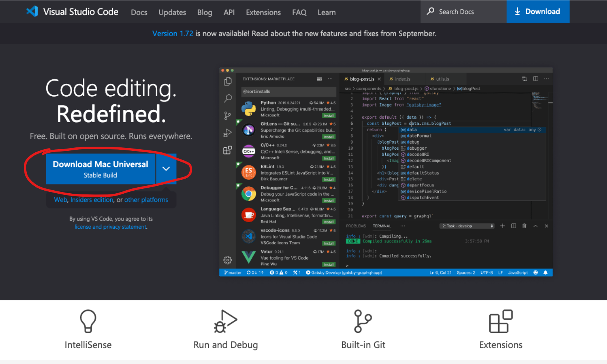Open the Learn nav item
This screenshot has height=364, width=607.
[326, 12]
